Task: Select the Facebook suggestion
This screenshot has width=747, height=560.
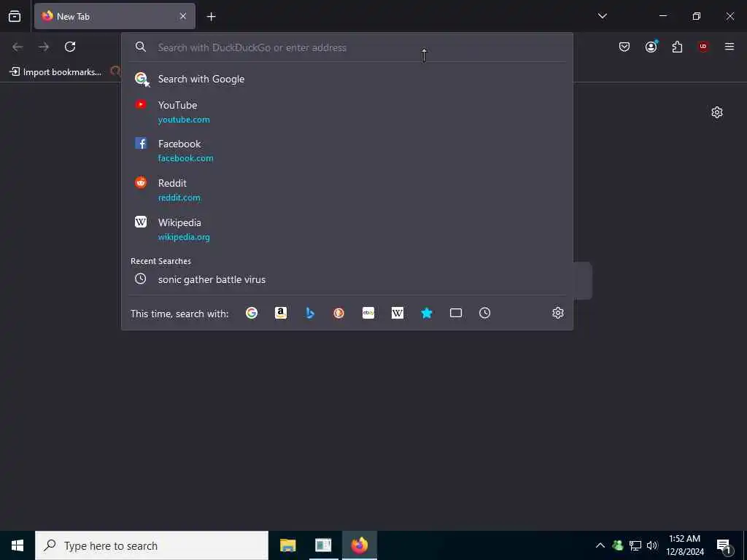Action: (347, 150)
